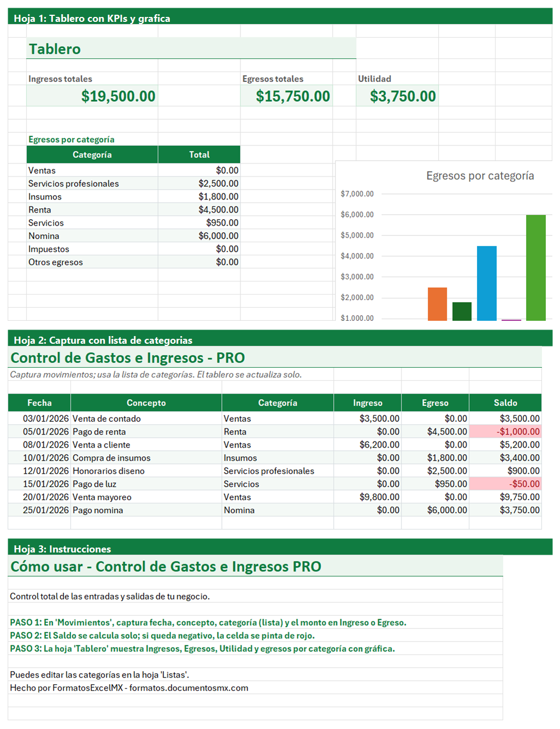Select the date 25/01/2026
560x729 pixels.
[x=39, y=510]
